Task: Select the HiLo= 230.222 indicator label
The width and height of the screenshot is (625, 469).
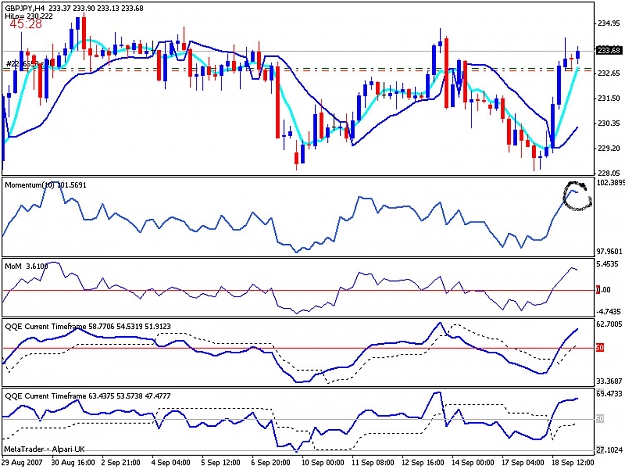Action: 29,16
